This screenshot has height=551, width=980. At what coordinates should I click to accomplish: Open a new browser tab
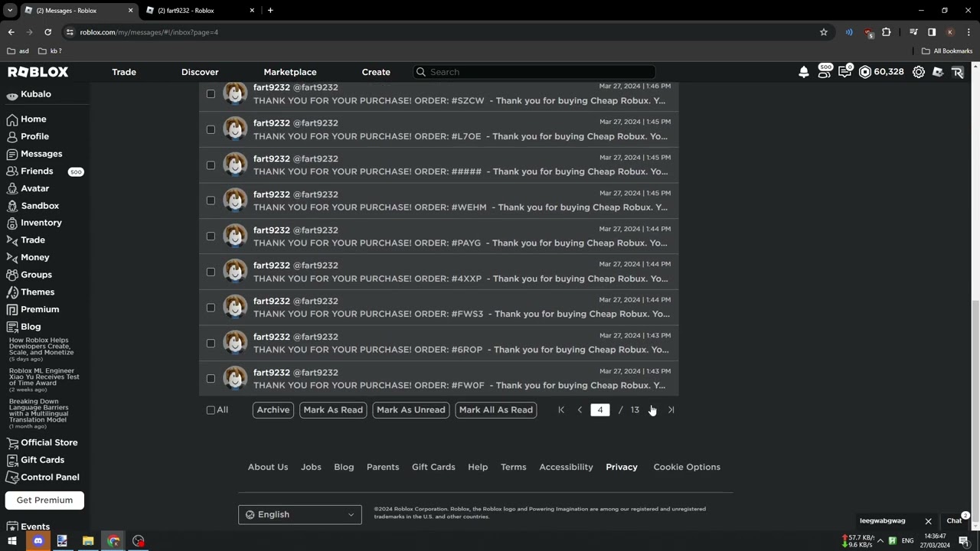click(x=270, y=11)
